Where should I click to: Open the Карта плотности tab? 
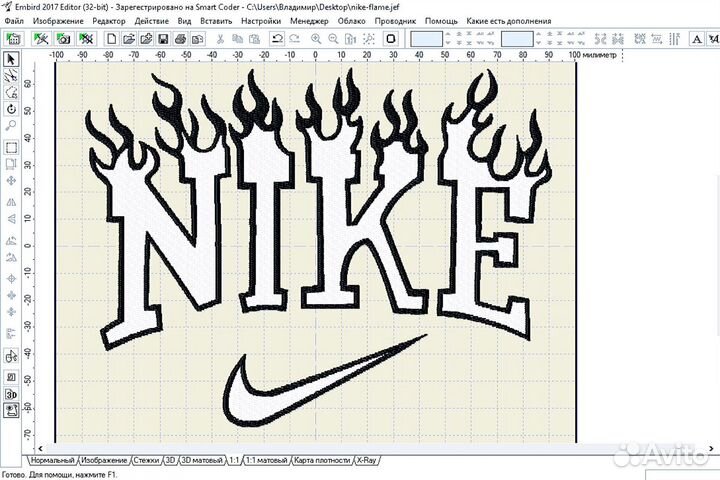(x=320, y=461)
